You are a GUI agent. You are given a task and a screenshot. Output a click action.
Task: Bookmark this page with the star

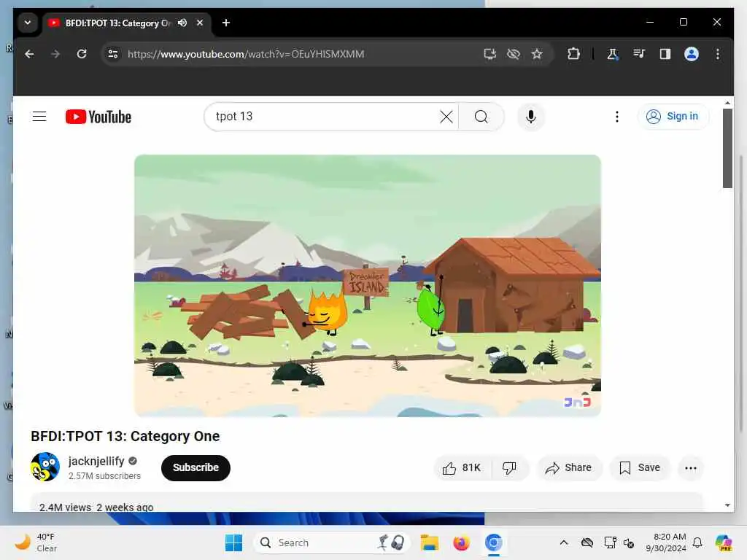pos(537,54)
